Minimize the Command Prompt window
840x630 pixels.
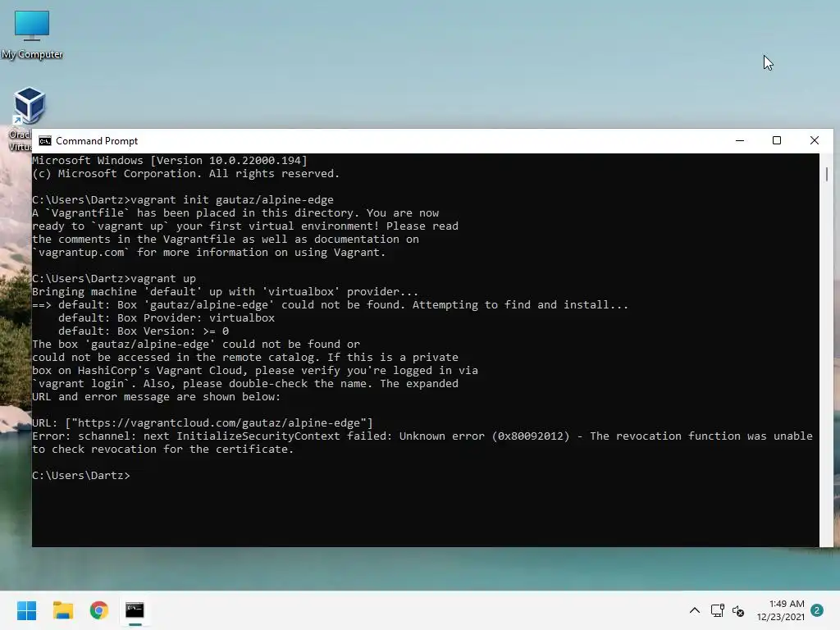(x=740, y=141)
